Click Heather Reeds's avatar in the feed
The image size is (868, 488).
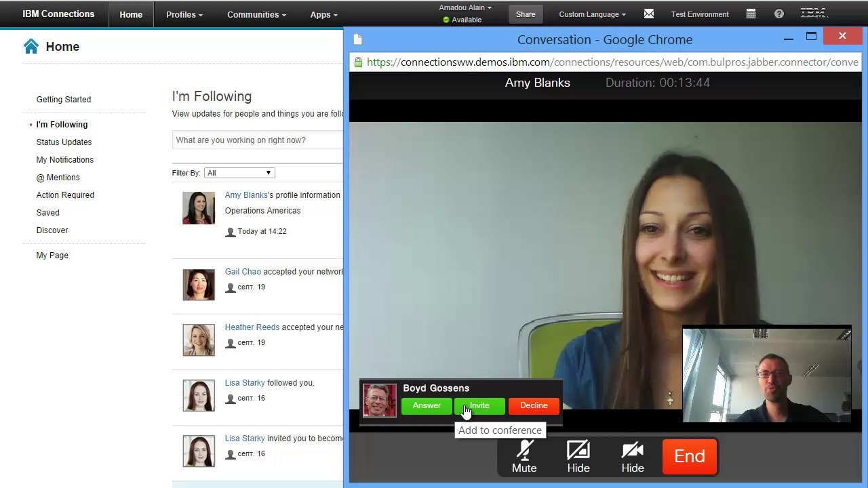point(199,340)
